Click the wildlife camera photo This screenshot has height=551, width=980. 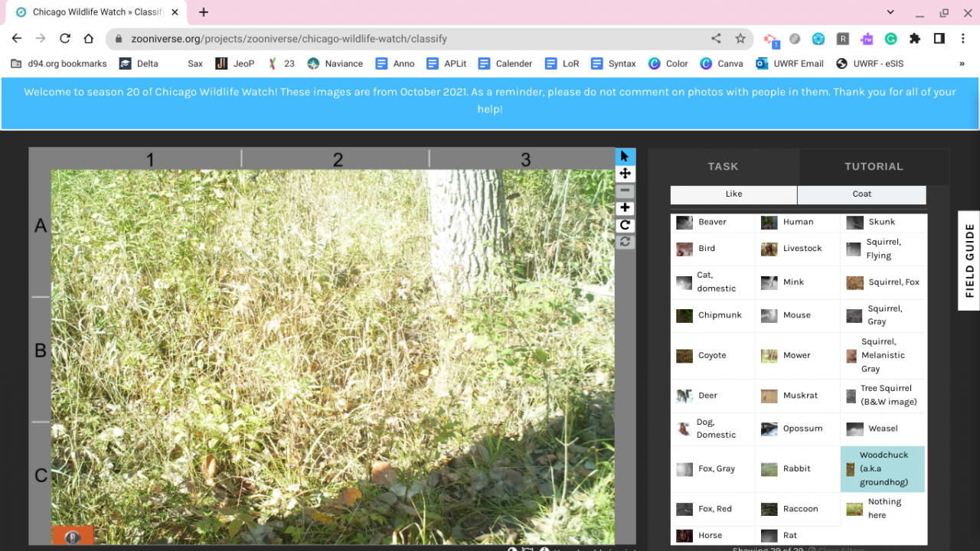[333, 357]
